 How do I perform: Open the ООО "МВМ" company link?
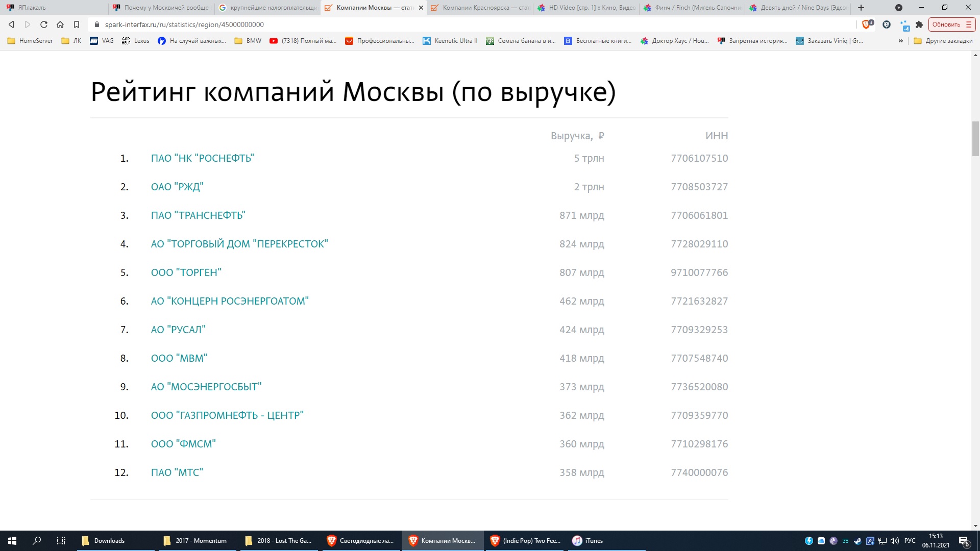[179, 358]
